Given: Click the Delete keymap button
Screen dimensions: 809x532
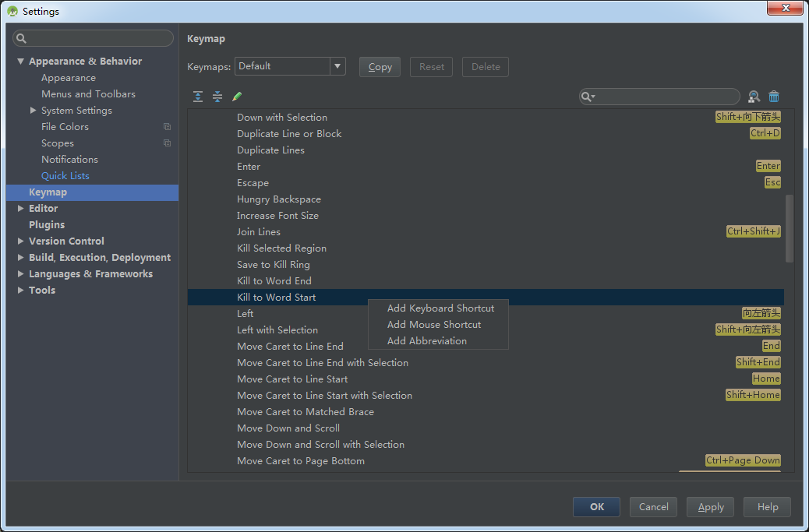Looking at the screenshot, I should point(486,67).
